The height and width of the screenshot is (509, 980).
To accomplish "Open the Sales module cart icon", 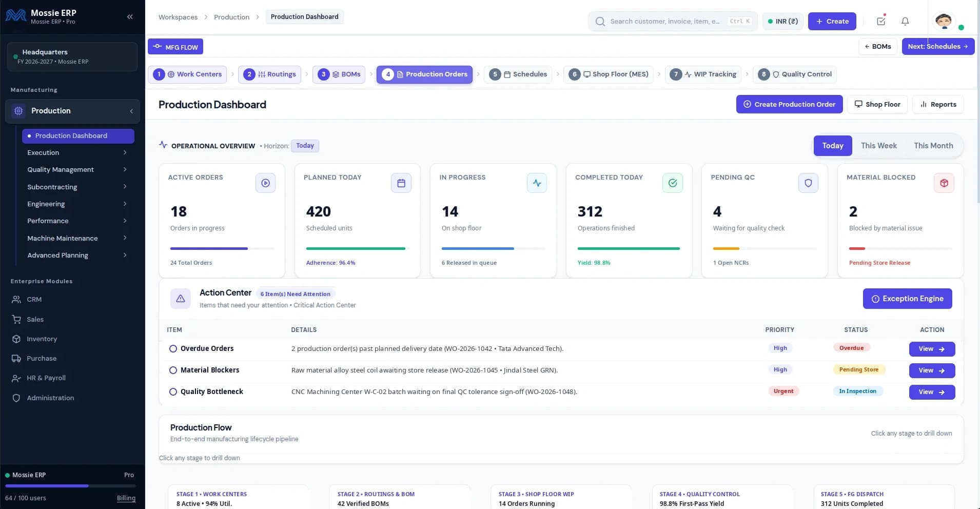I will tap(16, 319).
